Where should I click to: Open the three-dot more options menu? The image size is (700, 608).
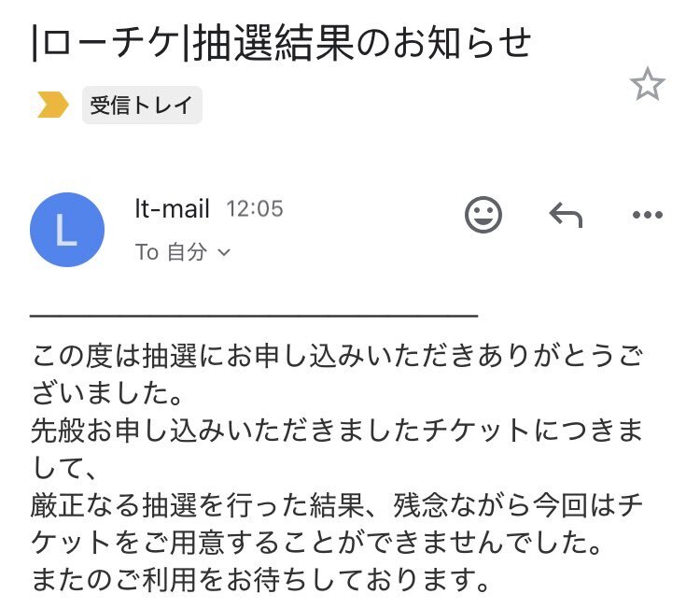[x=647, y=216]
